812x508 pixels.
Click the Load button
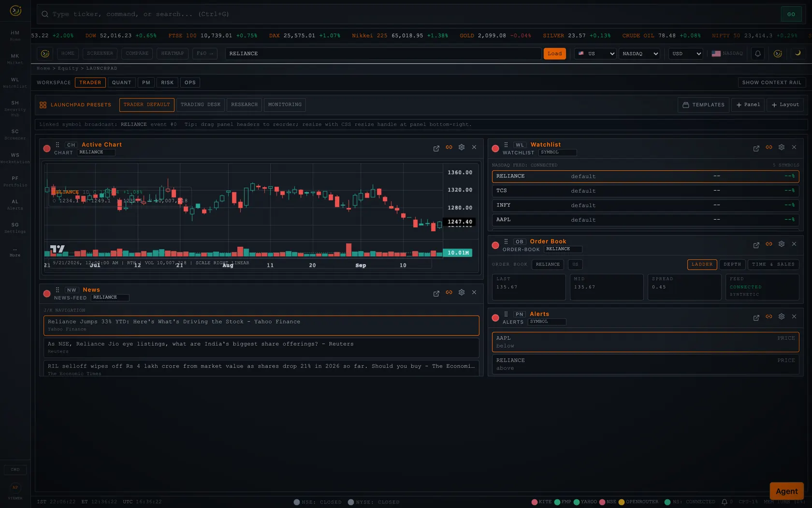point(554,54)
